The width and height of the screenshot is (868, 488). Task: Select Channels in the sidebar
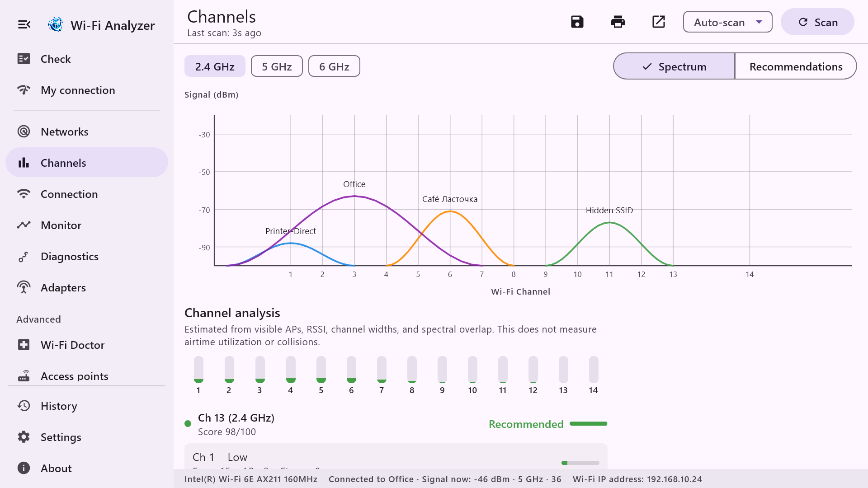click(87, 163)
